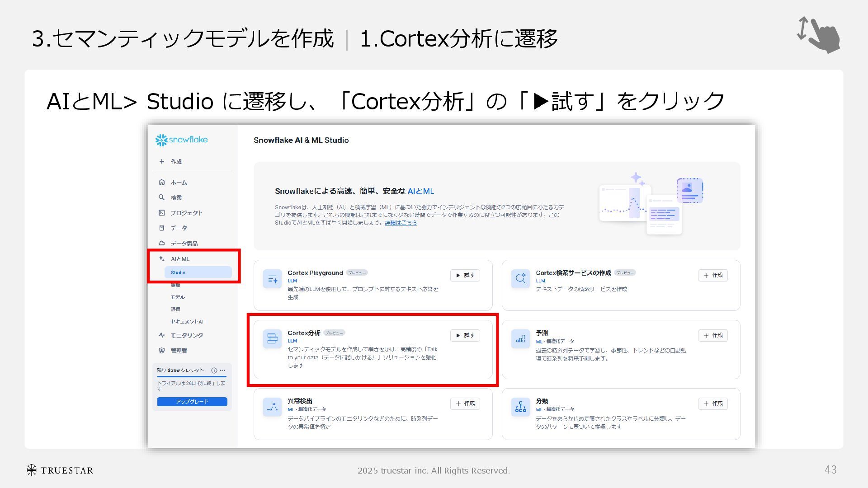Click the pointing hand icon in slide corner
Image resolution: width=868 pixels, height=488 pixels.
click(x=819, y=35)
